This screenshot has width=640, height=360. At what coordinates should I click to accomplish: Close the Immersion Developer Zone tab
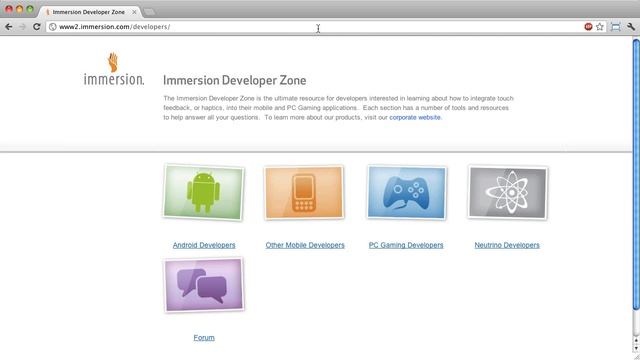[134, 12]
